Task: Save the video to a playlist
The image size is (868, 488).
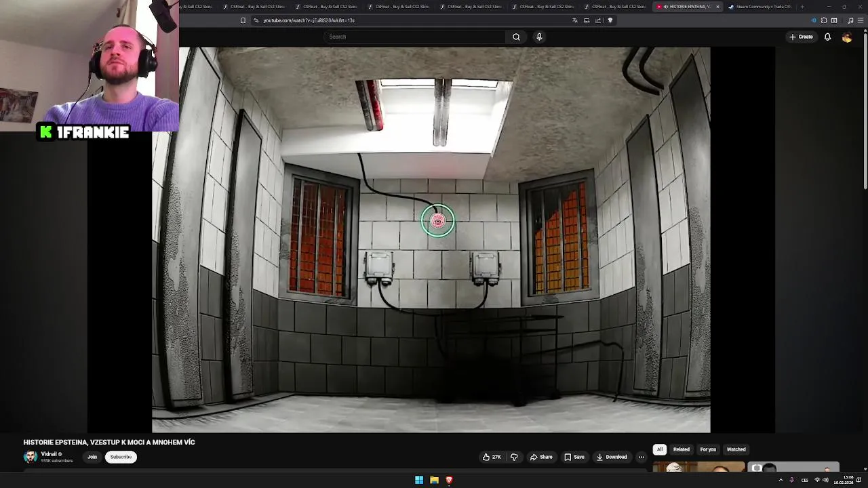Action: [574, 457]
